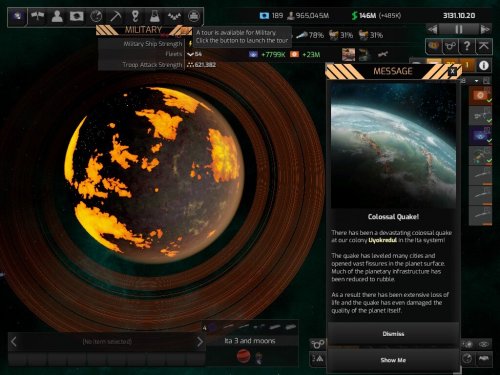The width and height of the screenshot is (500, 375).
Task: Click the info circle icon
Action: point(484,66)
